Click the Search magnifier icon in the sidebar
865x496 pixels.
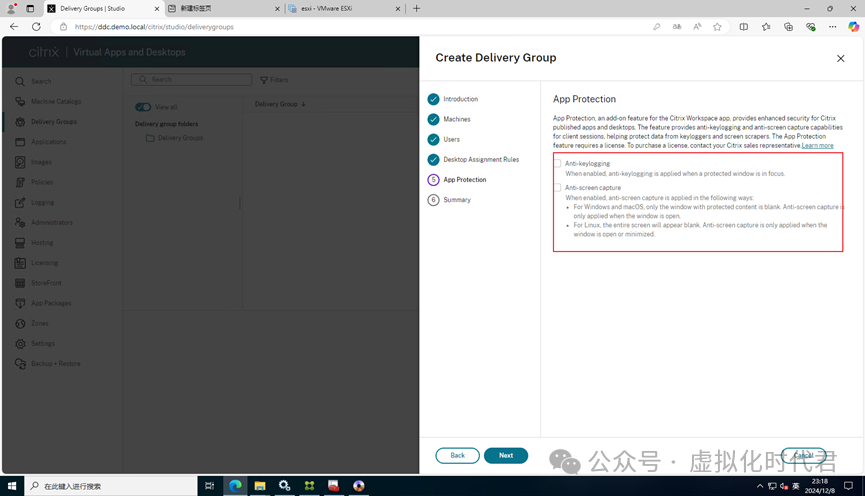(20, 82)
